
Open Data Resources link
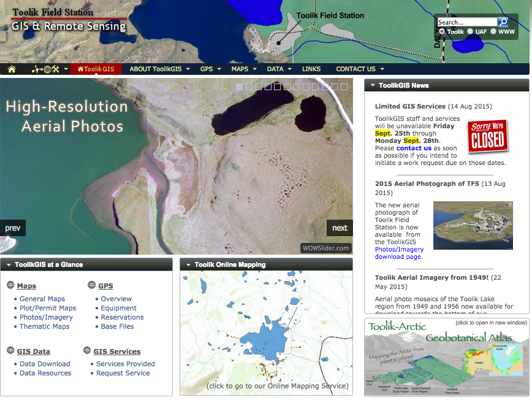(45, 373)
